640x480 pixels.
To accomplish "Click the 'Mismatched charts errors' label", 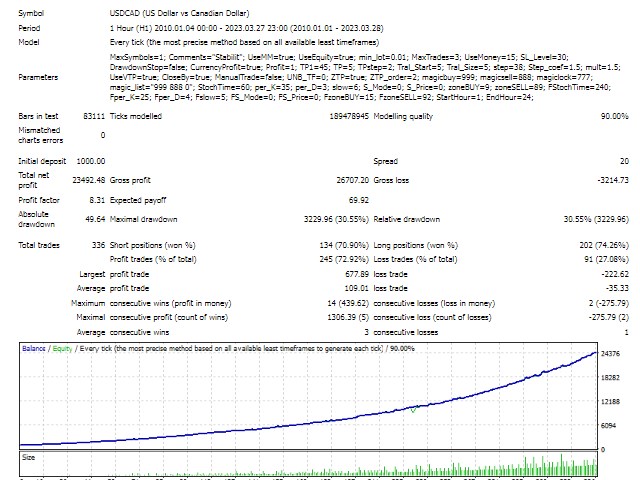I will point(40,135).
